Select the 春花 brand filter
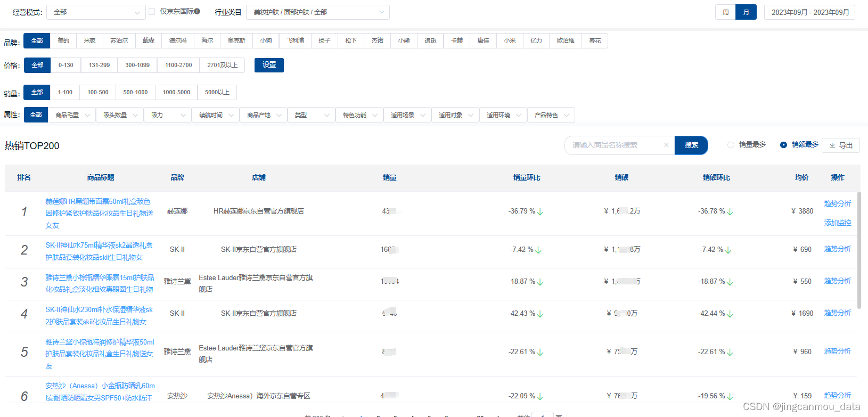 point(595,40)
